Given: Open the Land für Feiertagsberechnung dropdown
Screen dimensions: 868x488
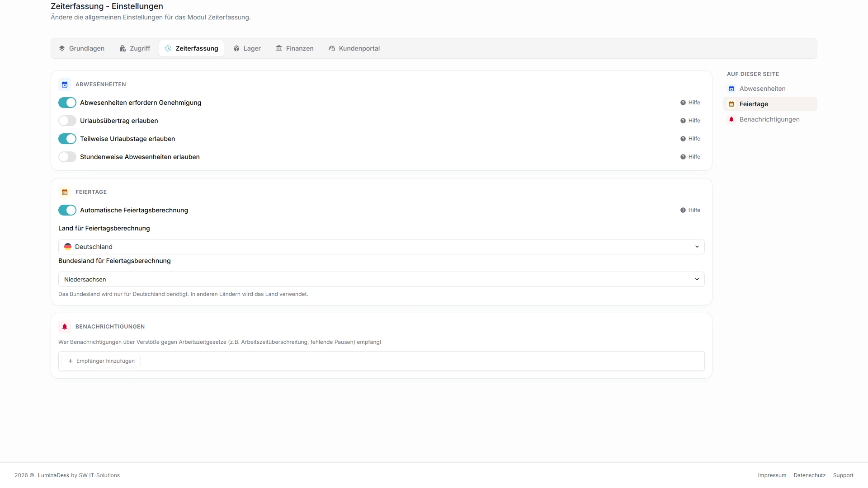Looking at the screenshot, I should pos(382,247).
